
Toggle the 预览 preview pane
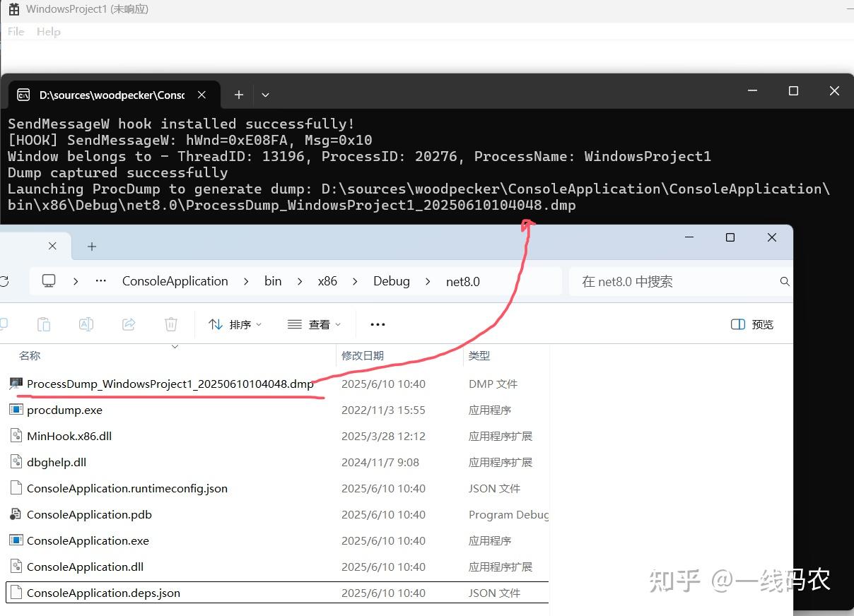point(753,324)
